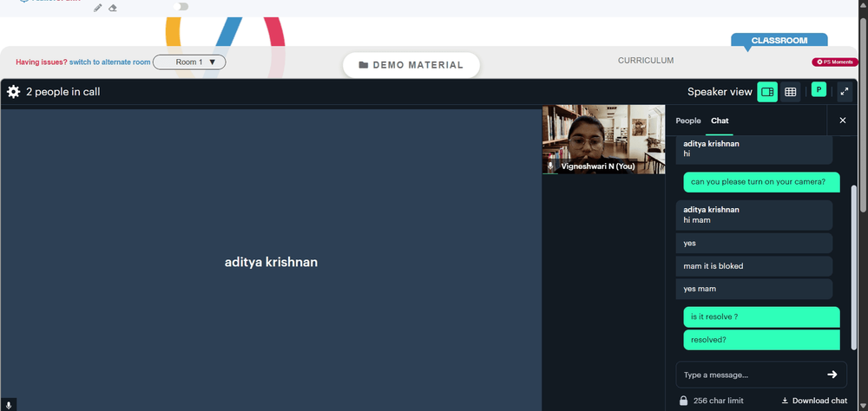868x411 pixels.
Task: Click the 'Having issues?' text
Action: point(42,62)
